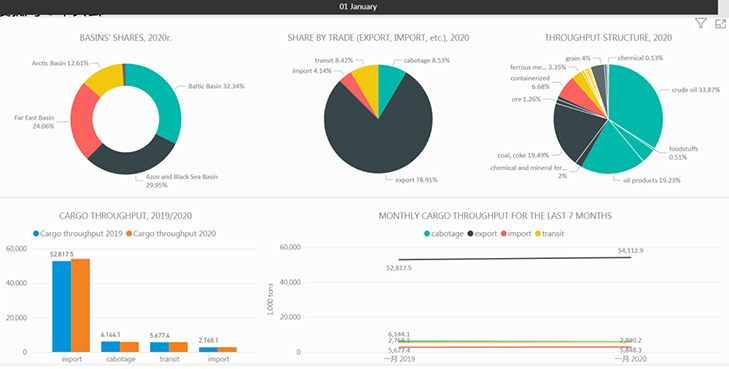Toggle import legend marker in monthly chart

tap(503, 234)
